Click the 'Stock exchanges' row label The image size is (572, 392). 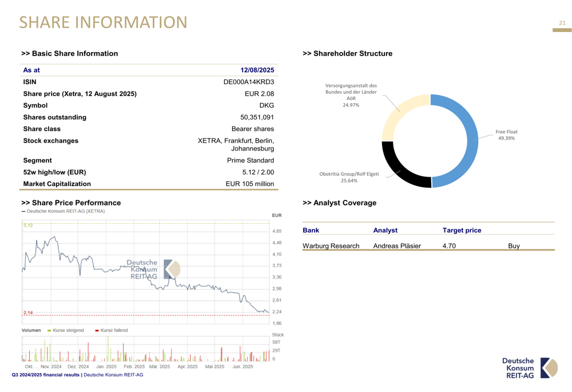[x=51, y=141]
